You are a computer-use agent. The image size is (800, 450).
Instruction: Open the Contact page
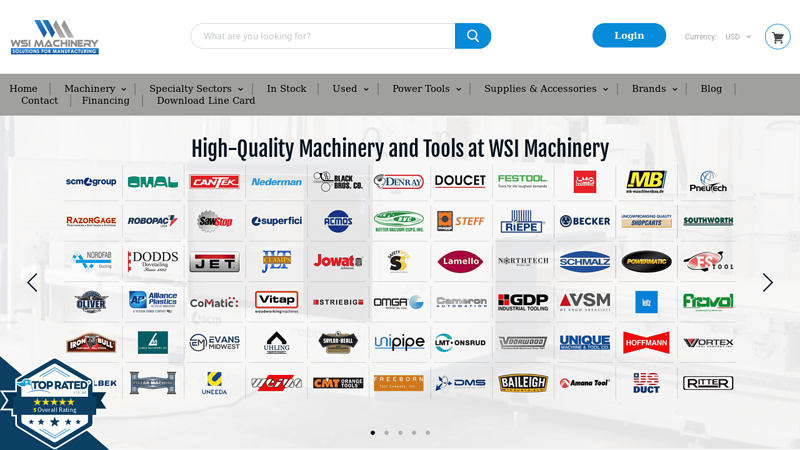(39, 101)
